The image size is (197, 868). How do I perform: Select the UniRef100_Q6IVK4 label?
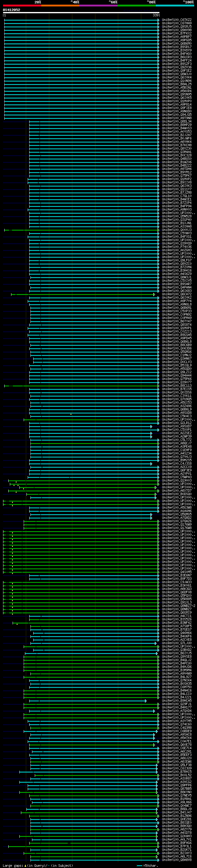177,78
